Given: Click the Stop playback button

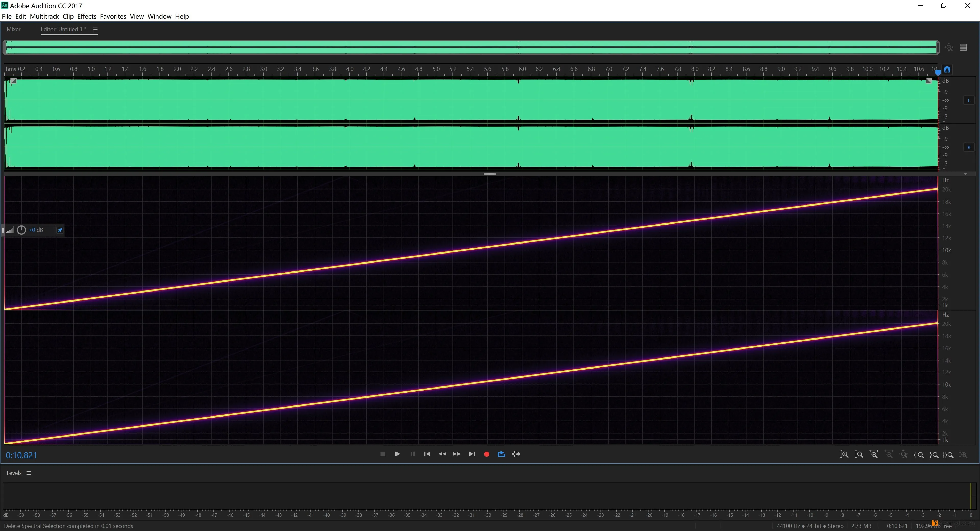Looking at the screenshot, I should click(x=383, y=454).
